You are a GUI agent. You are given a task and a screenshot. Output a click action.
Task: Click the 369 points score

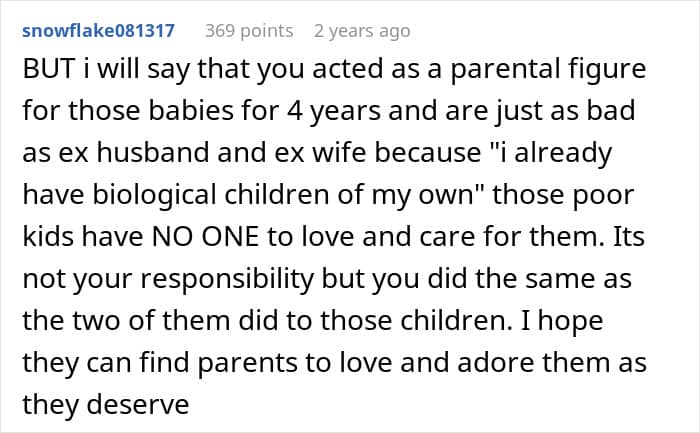click(249, 31)
